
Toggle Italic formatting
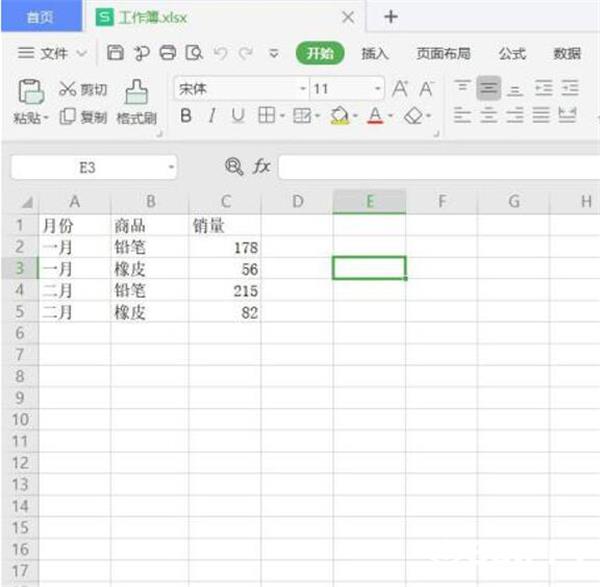(212, 115)
